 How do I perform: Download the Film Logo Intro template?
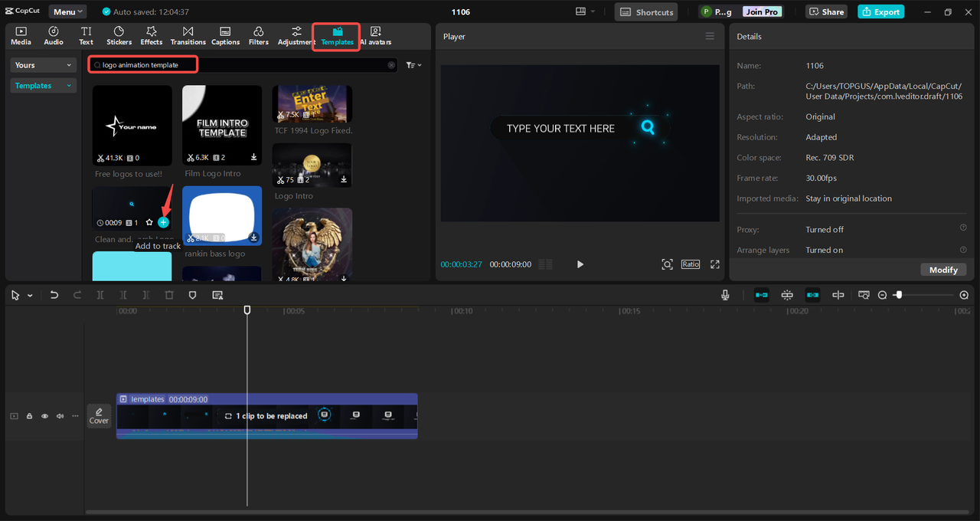pos(254,158)
